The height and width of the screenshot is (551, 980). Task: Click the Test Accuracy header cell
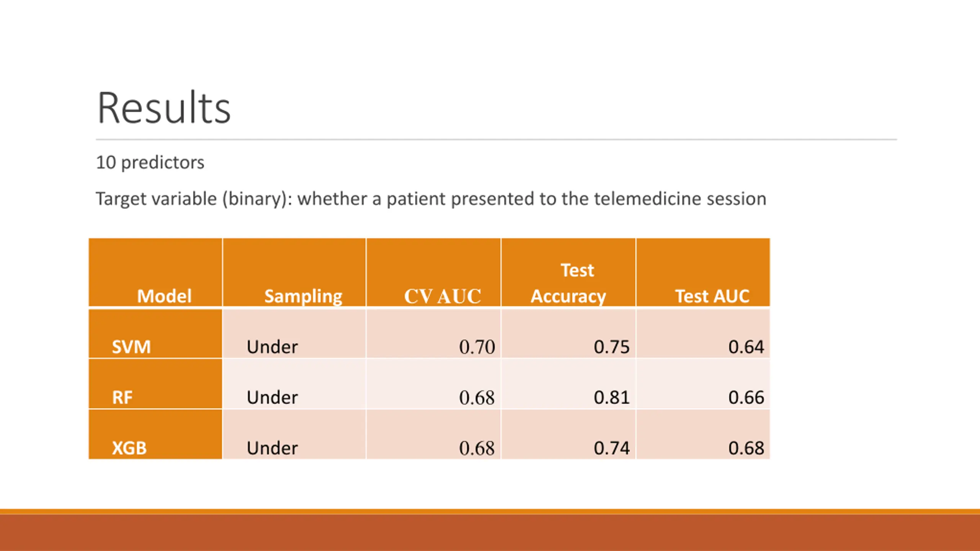pos(568,272)
